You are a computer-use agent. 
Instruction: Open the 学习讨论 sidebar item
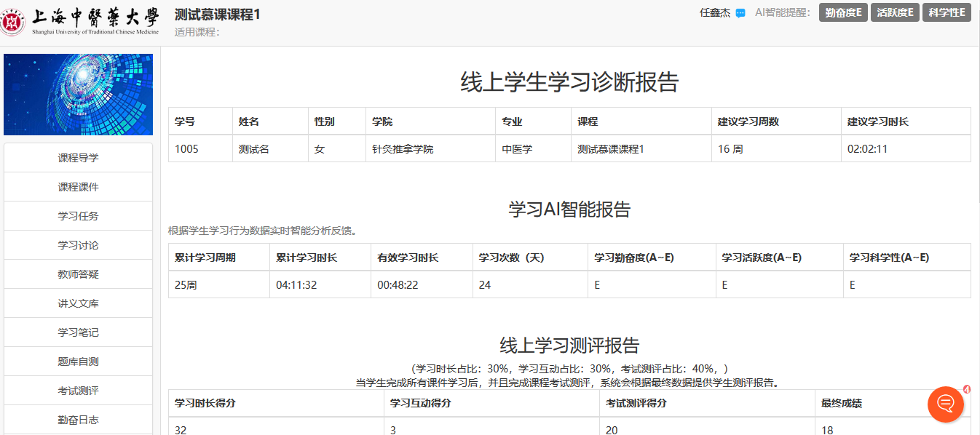click(79, 245)
